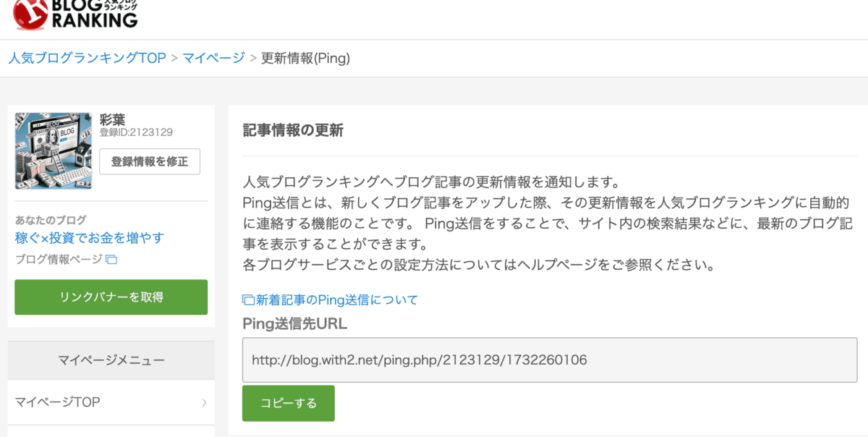Image resolution: width=868 pixels, height=437 pixels.
Task: Open the 稼ぐ×投資でお金を増やす blog link
Action: [90, 238]
